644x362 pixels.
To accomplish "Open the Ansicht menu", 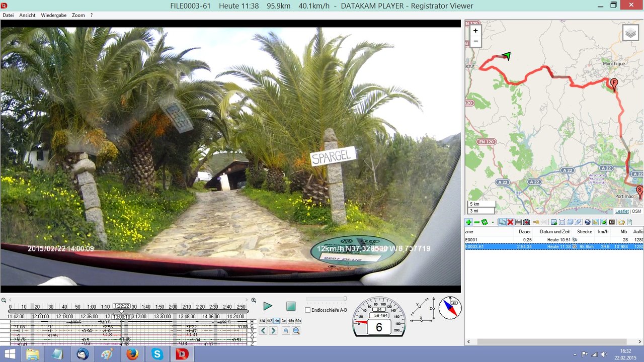I will pos(27,15).
